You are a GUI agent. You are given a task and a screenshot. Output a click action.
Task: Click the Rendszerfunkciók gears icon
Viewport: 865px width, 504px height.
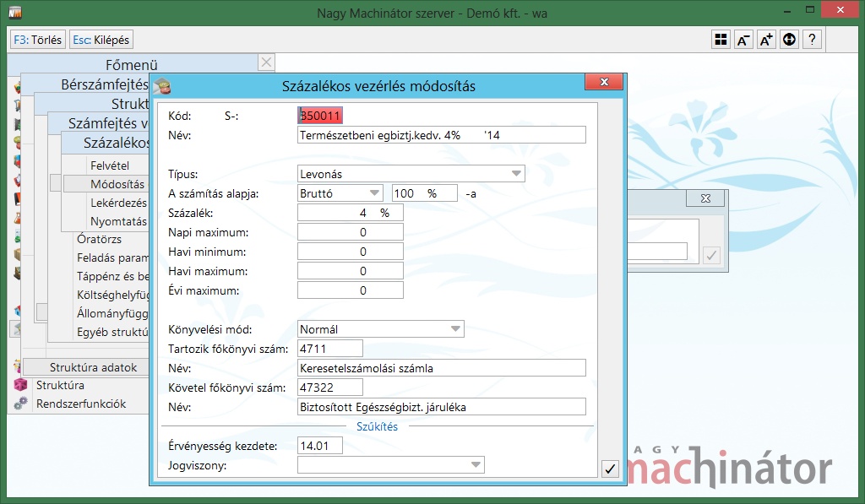coord(20,404)
